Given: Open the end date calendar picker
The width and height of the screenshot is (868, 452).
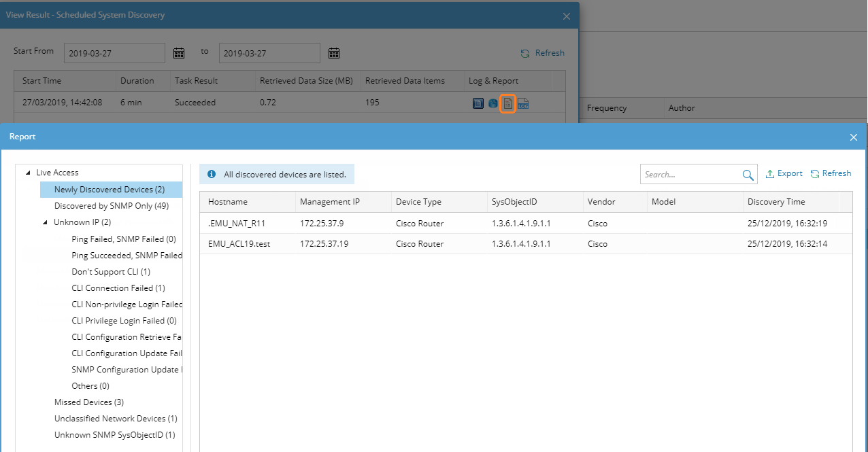Looking at the screenshot, I should pyautogui.click(x=334, y=53).
